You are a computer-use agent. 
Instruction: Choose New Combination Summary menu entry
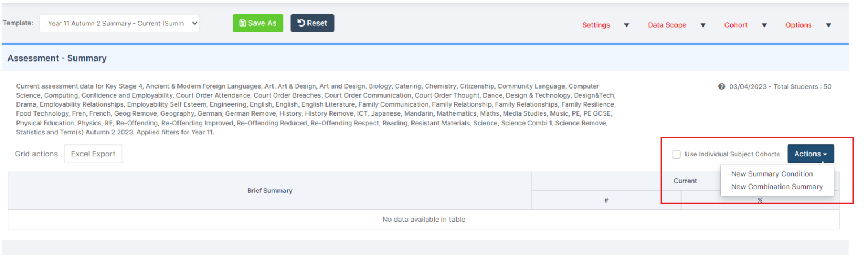pos(776,187)
